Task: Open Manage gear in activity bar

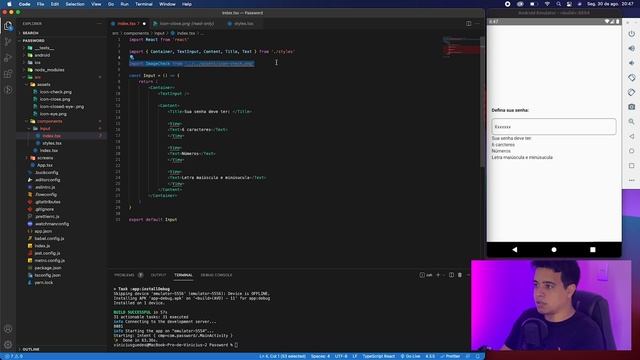Action: (8, 345)
